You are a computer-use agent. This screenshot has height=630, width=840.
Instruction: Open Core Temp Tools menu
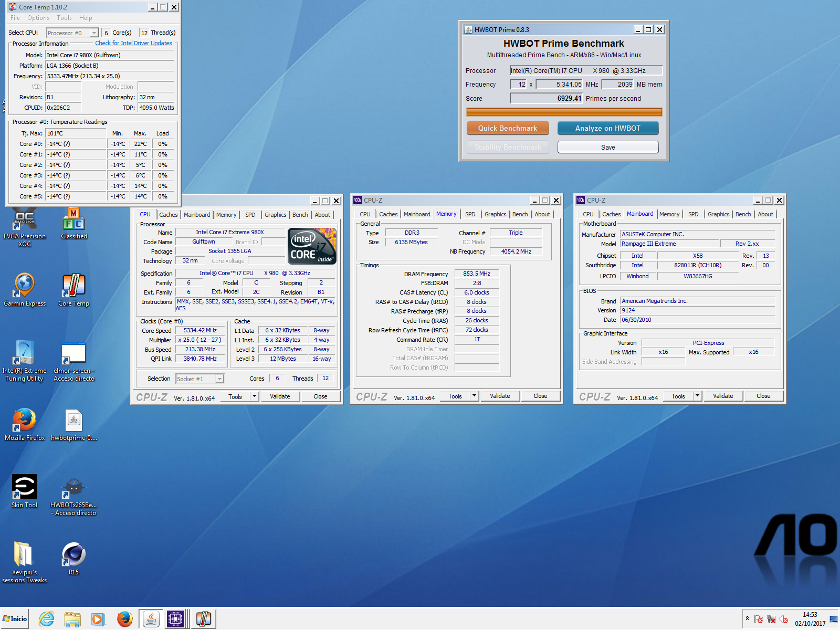pos(64,18)
